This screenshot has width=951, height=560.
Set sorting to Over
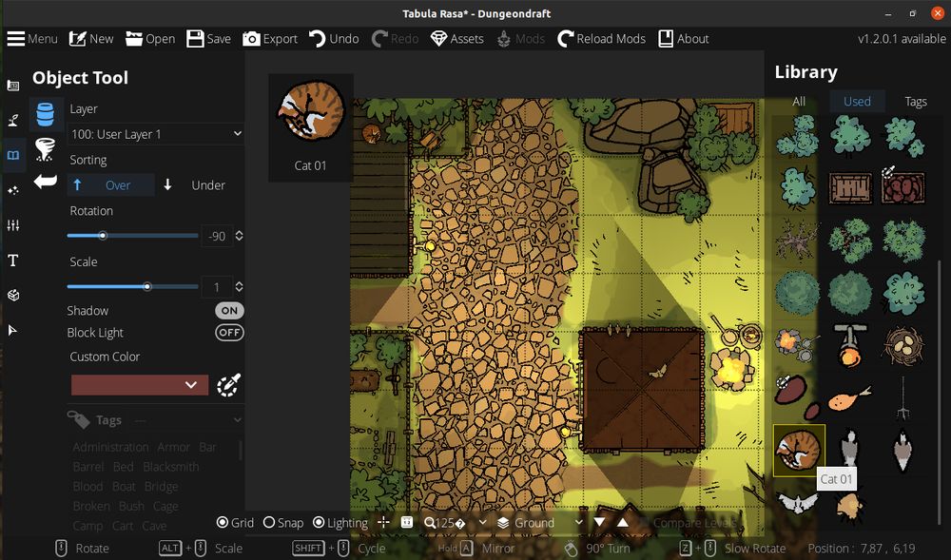tap(109, 184)
